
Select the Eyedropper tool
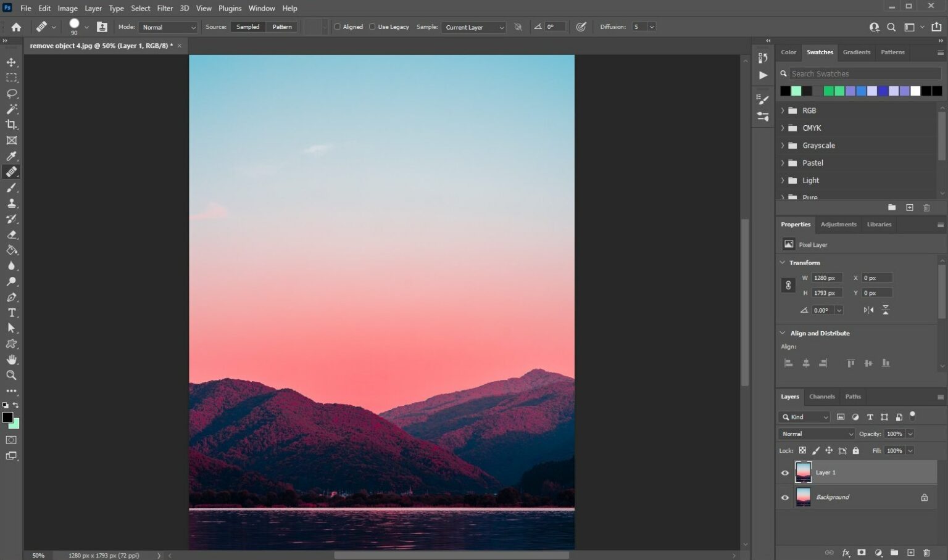point(11,156)
